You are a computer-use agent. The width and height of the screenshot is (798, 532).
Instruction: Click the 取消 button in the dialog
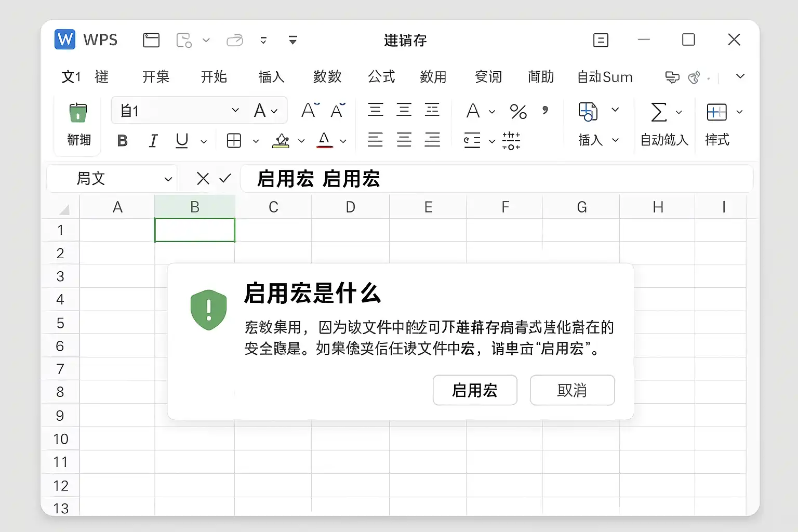coord(572,390)
